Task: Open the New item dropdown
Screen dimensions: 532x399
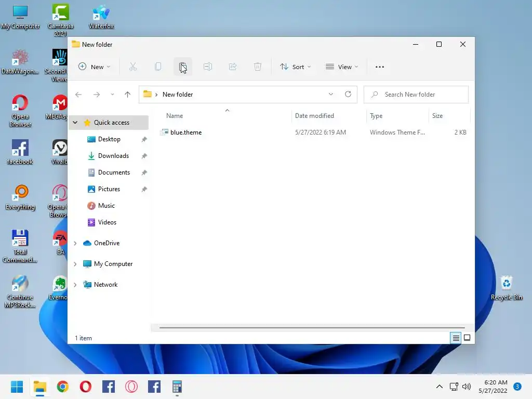Action: point(95,67)
